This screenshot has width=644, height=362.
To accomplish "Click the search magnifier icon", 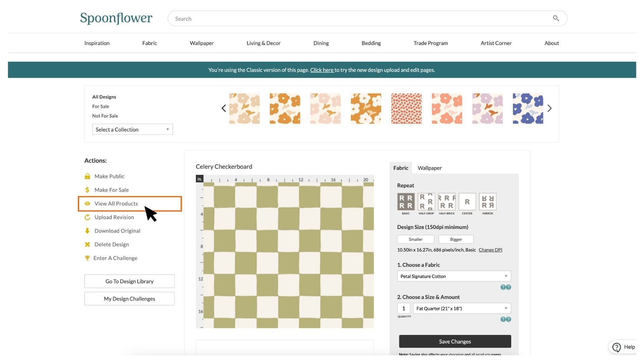I will [556, 18].
